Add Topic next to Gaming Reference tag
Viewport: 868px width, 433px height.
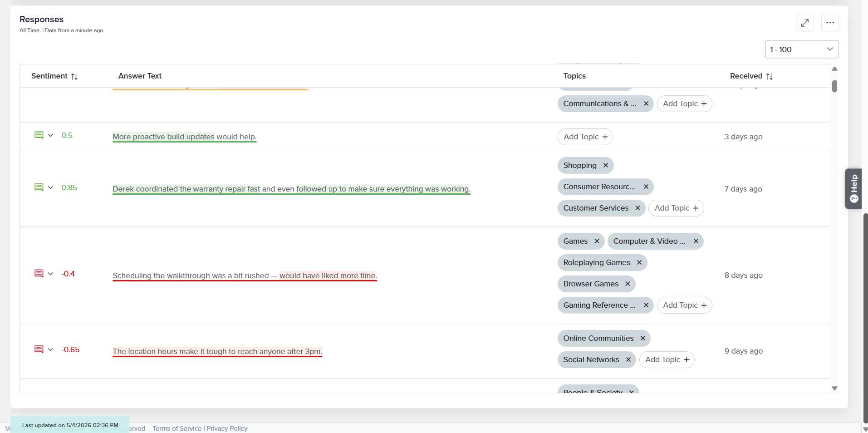point(684,305)
